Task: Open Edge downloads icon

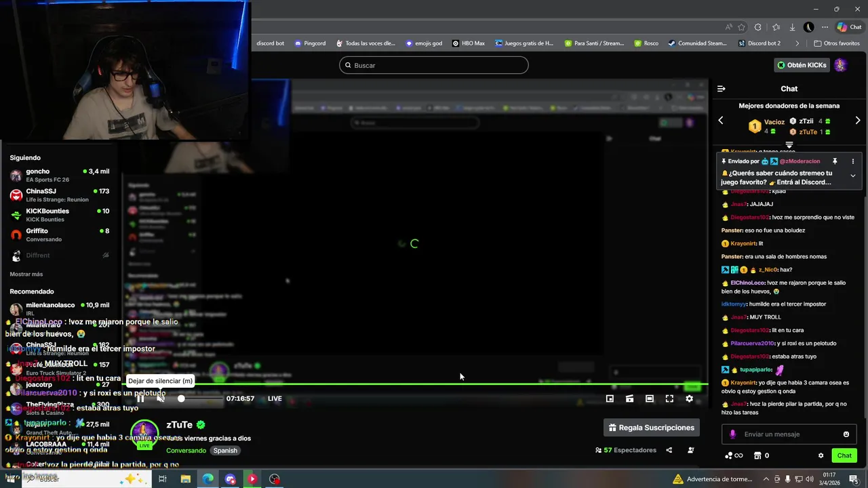Action: (x=792, y=27)
